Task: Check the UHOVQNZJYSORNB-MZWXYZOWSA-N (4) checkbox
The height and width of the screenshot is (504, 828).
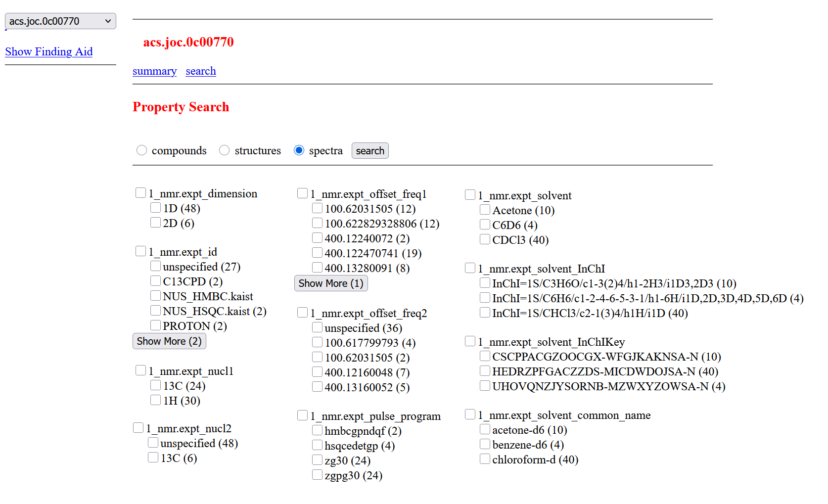Action: 485,386
